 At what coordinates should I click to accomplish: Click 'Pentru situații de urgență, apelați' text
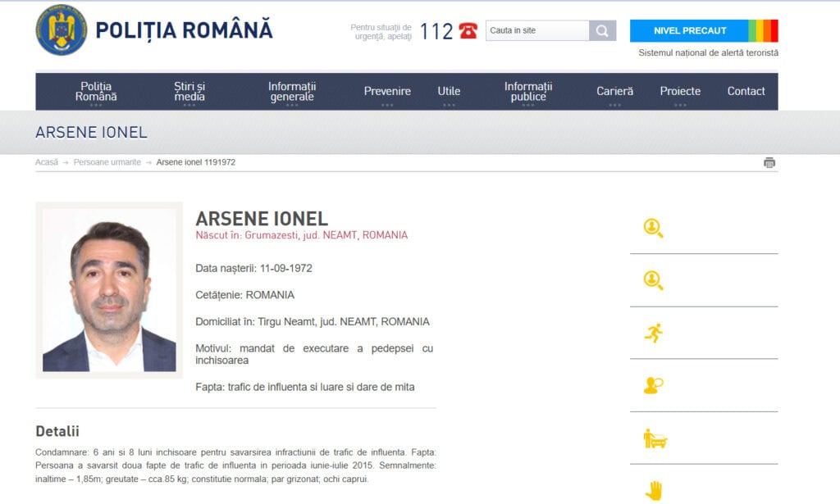click(x=381, y=32)
